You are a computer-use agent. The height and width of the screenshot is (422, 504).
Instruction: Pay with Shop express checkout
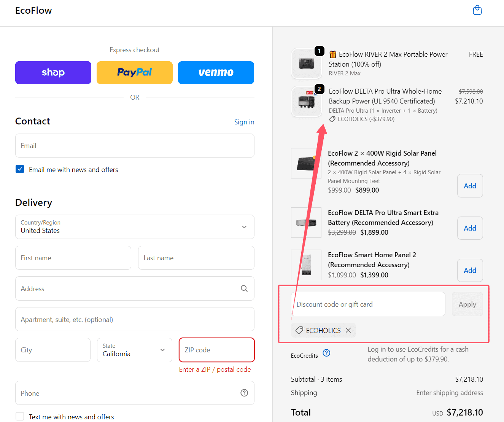coord(53,73)
